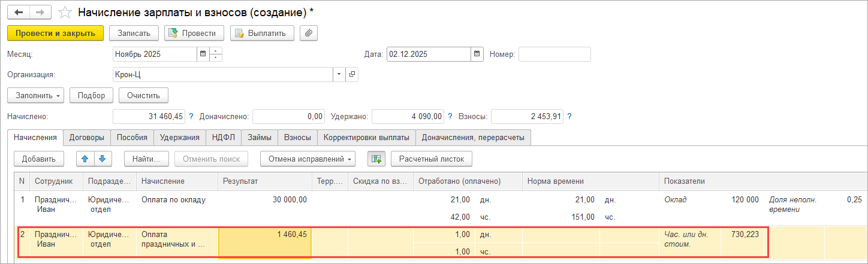Click the hourly cost value 730,223

(745, 234)
